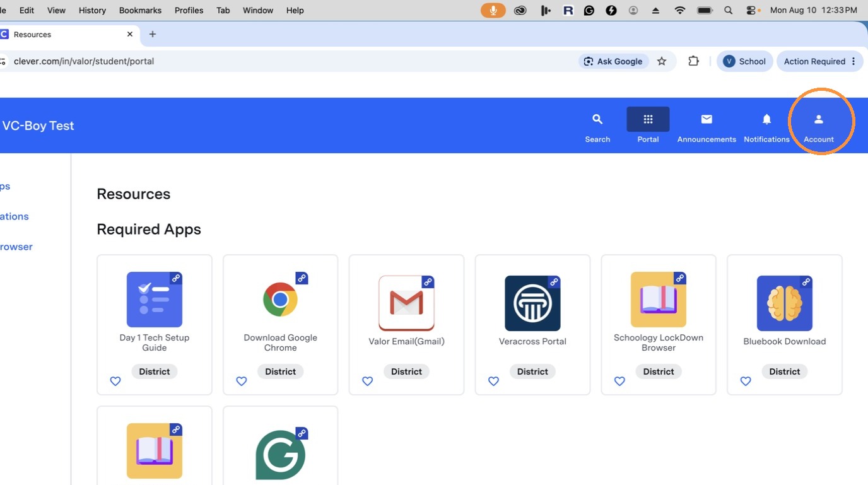The width and height of the screenshot is (868, 485).
Task: Launch the Bluebook brain icon
Action: 785,303
